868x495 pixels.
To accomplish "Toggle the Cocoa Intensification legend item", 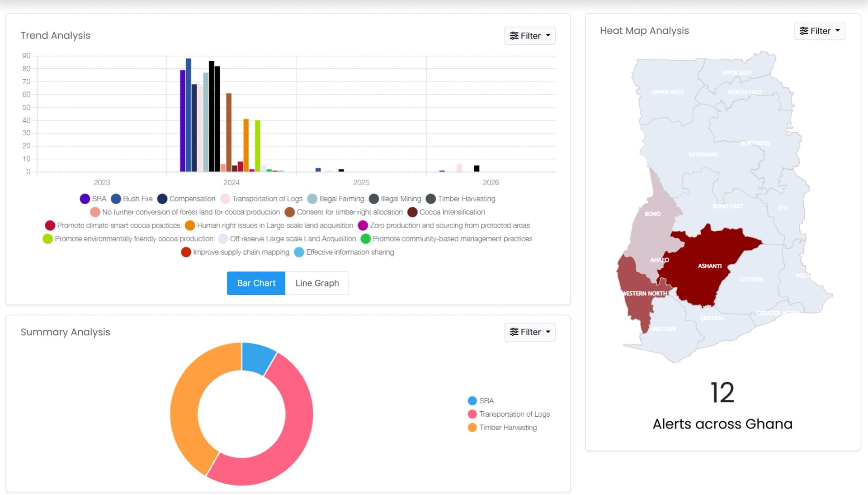I will pyautogui.click(x=446, y=212).
